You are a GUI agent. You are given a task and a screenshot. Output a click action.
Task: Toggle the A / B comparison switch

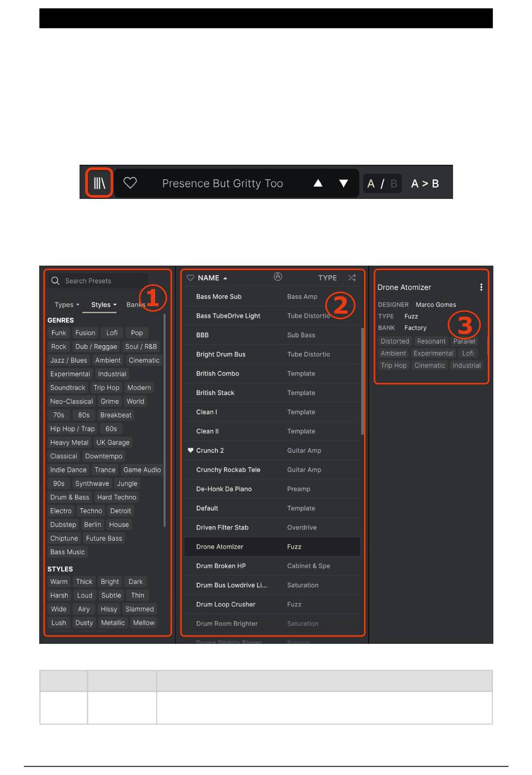click(382, 183)
